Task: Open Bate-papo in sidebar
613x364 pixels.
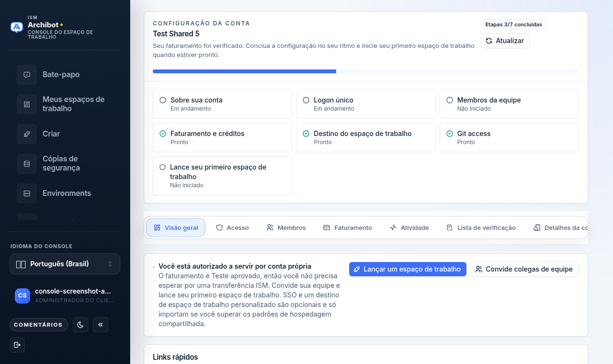Action: click(65, 75)
